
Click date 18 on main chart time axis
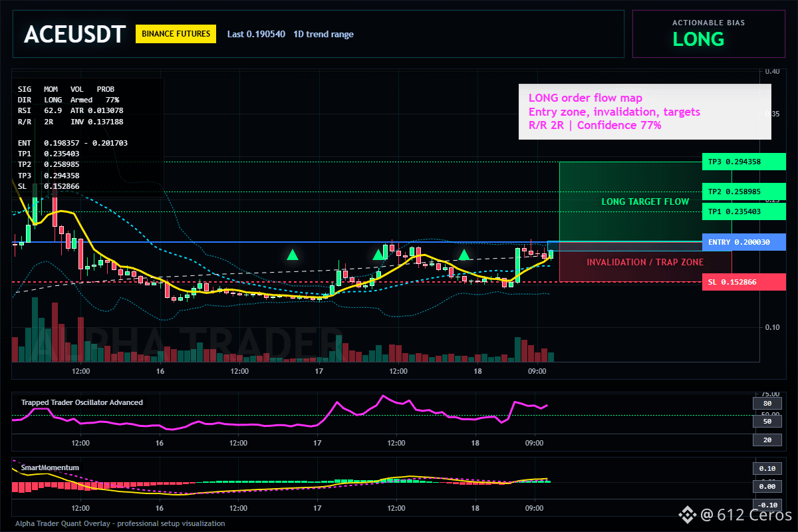(x=477, y=371)
